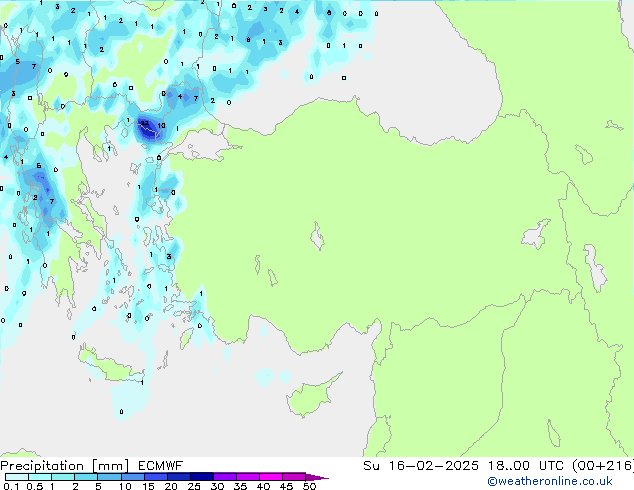Click Lake Urmia east of Lake Van

(595, 267)
